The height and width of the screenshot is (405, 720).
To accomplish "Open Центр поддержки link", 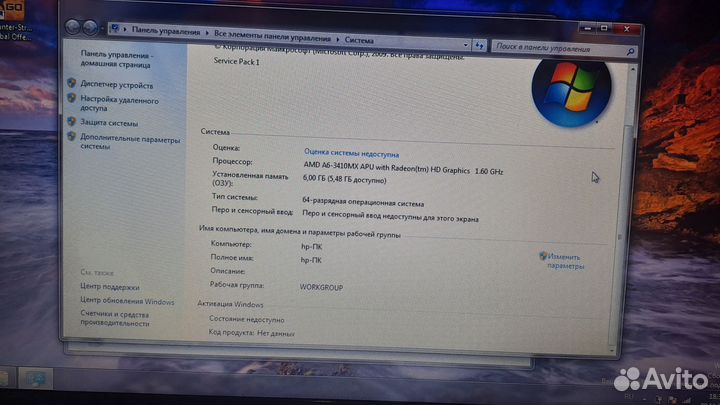I will (x=110, y=287).
